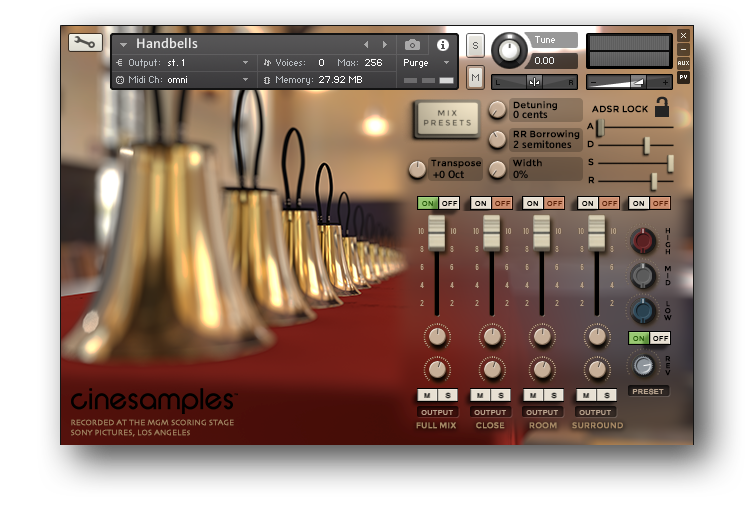
Task: Click the Surround channel upper knob
Action: (597, 337)
